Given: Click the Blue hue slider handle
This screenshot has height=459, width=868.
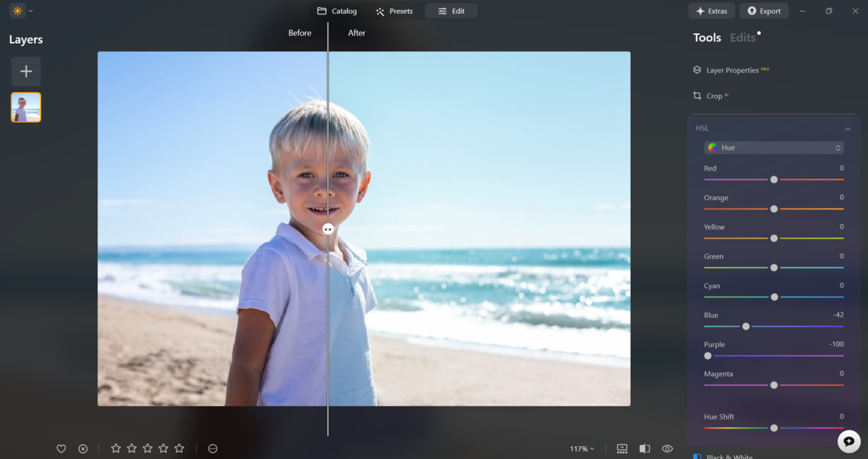Looking at the screenshot, I should tap(746, 326).
